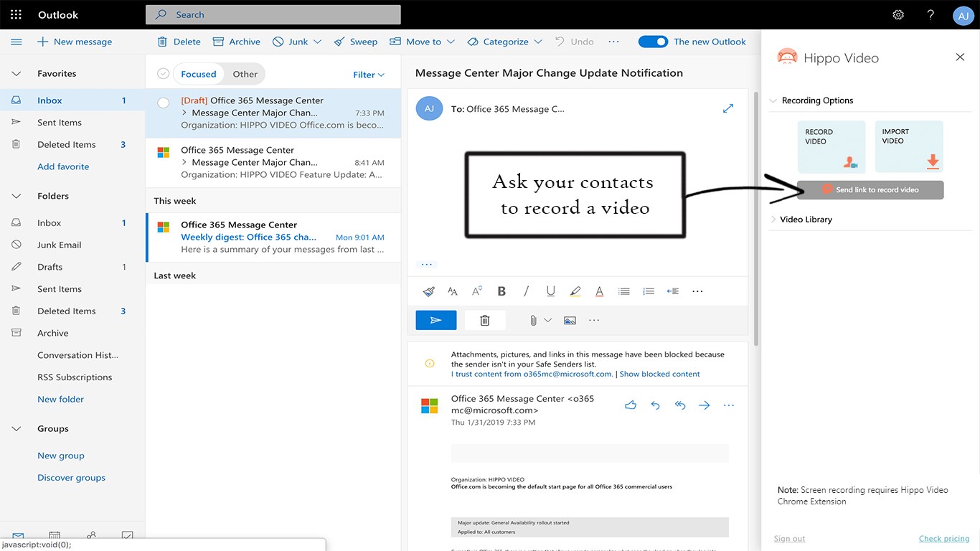Insert pictures inline icon

pos(570,321)
